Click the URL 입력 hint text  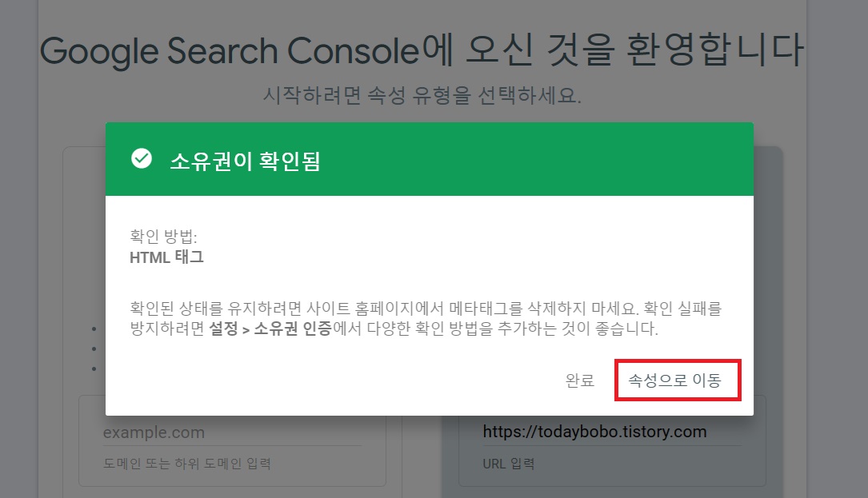(509, 464)
